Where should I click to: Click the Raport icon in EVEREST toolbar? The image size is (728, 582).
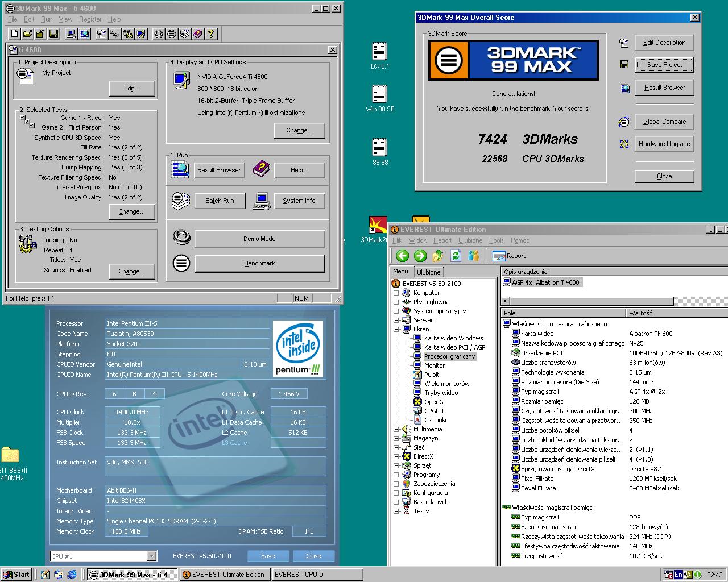pyautogui.click(x=509, y=256)
